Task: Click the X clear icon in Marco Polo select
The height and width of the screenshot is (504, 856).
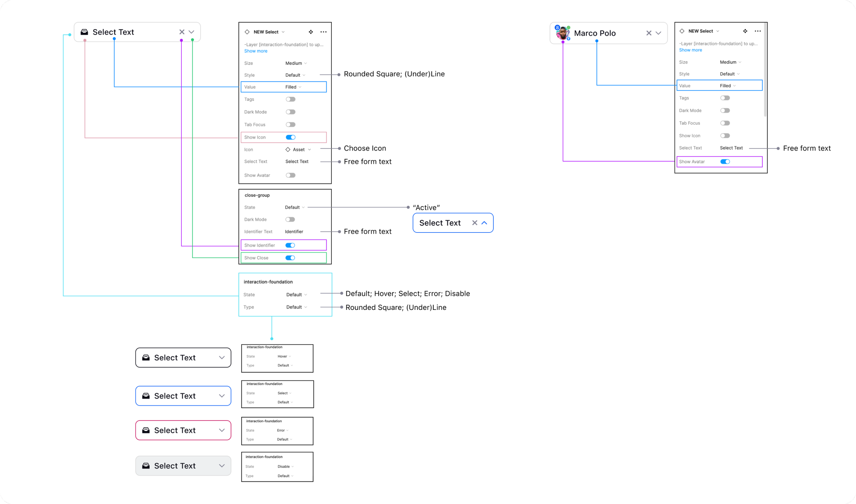Action: pyautogui.click(x=649, y=33)
